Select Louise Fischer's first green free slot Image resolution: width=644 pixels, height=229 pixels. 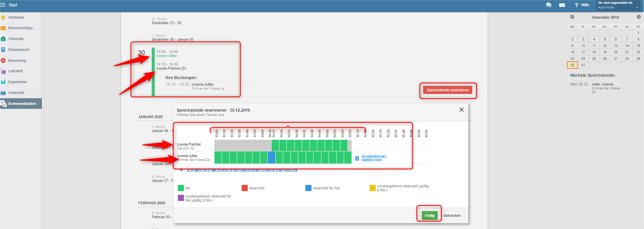[275, 145]
